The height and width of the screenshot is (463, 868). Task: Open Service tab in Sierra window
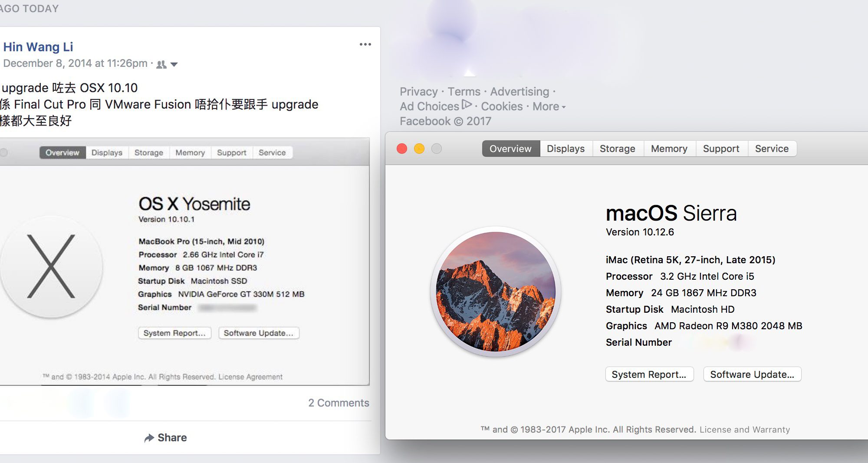tap(772, 149)
